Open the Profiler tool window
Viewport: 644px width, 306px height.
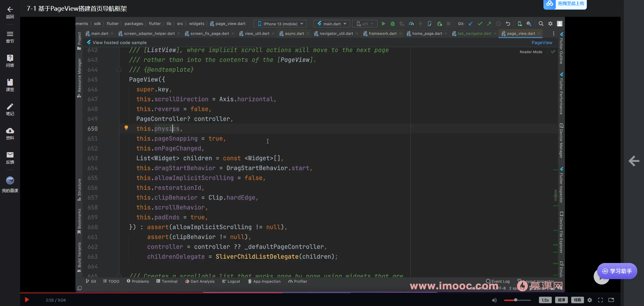pyautogui.click(x=298, y=281)
